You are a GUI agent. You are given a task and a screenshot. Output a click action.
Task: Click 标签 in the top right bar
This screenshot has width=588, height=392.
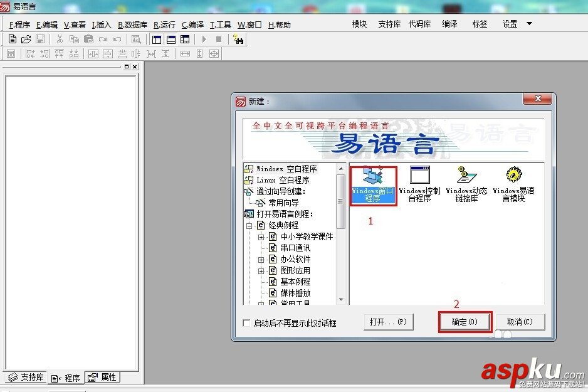point(480,24)
